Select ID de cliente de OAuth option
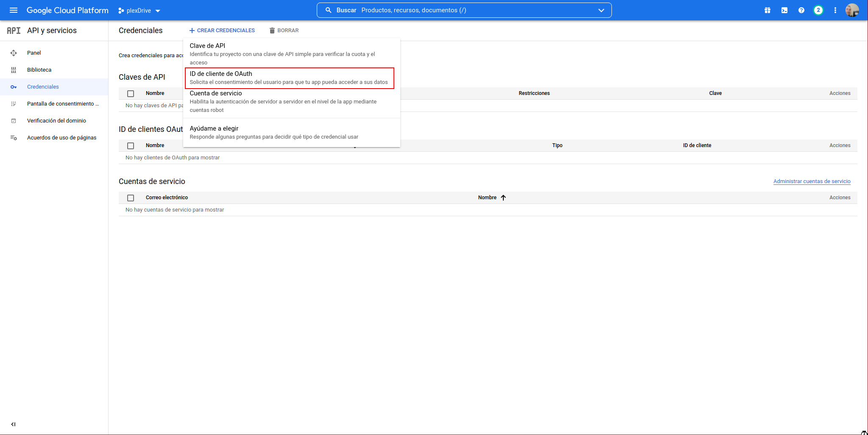Viewport: 868px width, 435px height. (289, 78)
